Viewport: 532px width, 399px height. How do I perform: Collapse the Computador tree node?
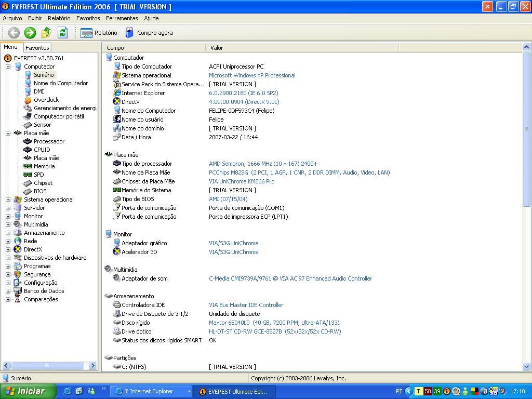click(8, 66)
